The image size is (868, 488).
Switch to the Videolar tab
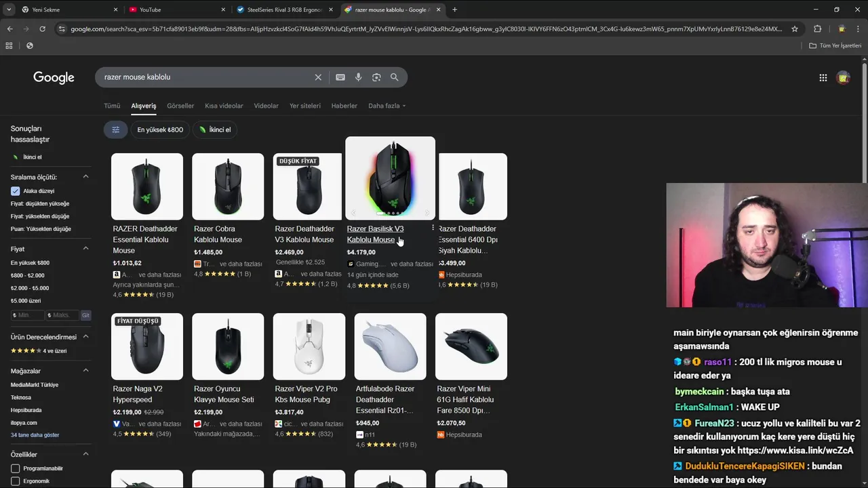click(x=267, y=106)
